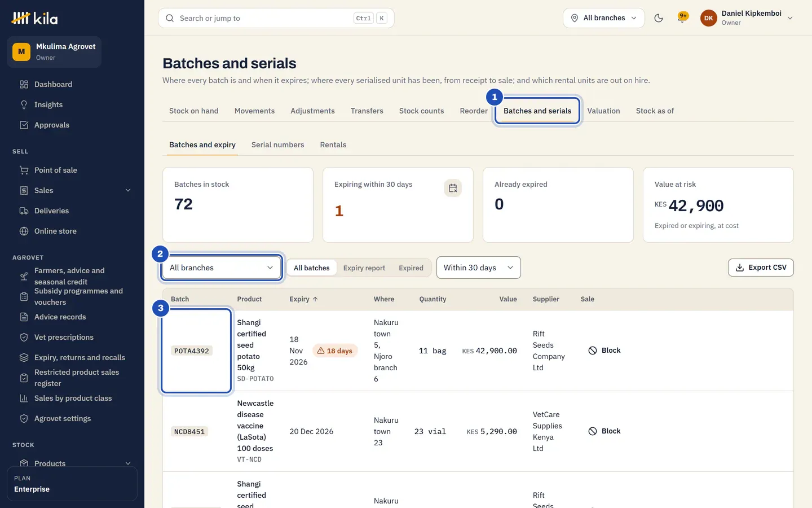Click the Kila logo
This screenshot has width=812, height=508.
[34, 18]
